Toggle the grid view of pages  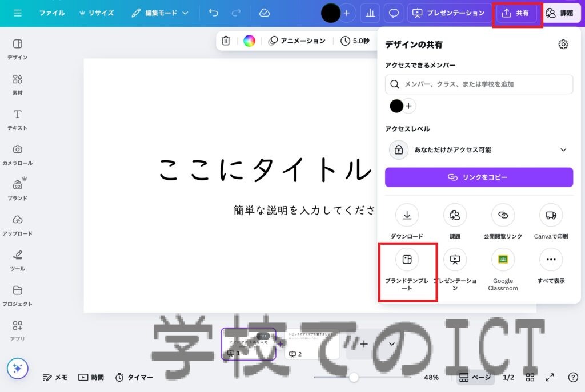pyautogui.click(x=530, y=377)
